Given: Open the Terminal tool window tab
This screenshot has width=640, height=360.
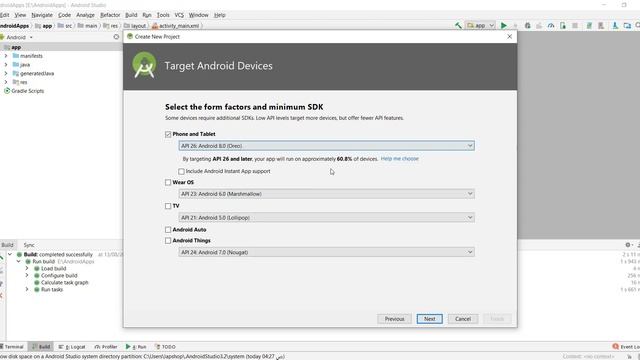Looking at the screenshot, I should pyautogui.click(x=12, y=347).
